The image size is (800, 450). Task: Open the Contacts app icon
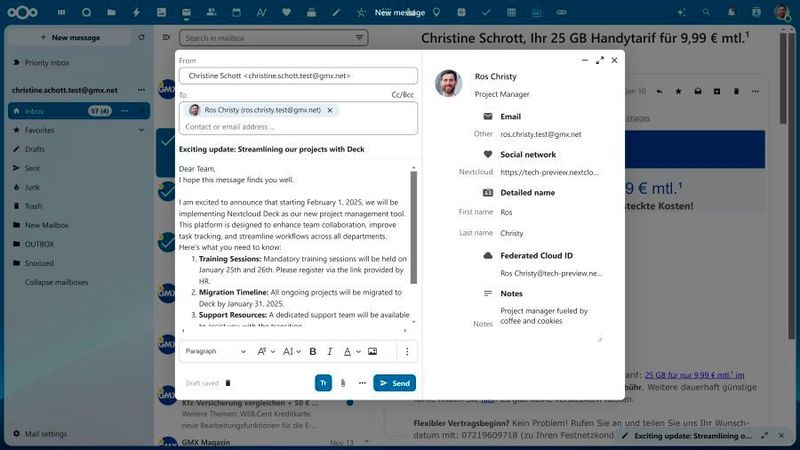tap(211, 12)
